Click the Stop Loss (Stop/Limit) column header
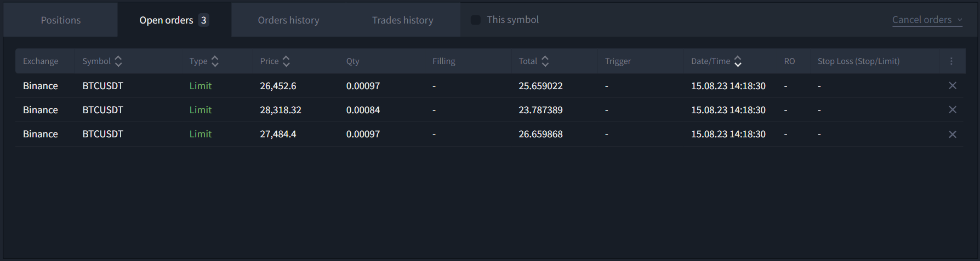Screen dimensions: 980x261 [858, 61]
